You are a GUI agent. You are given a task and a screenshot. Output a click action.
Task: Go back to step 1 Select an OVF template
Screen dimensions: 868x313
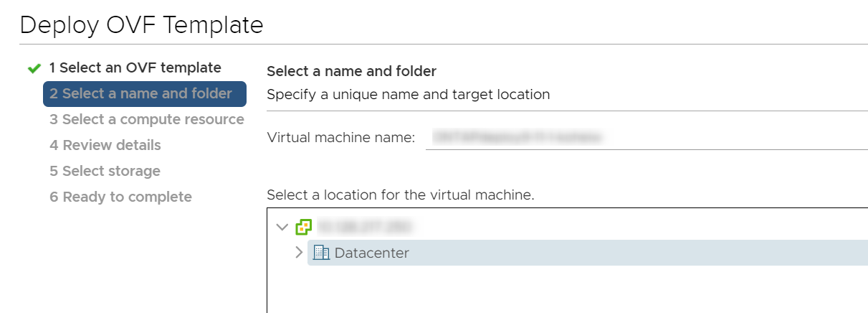tap(135, 68)
